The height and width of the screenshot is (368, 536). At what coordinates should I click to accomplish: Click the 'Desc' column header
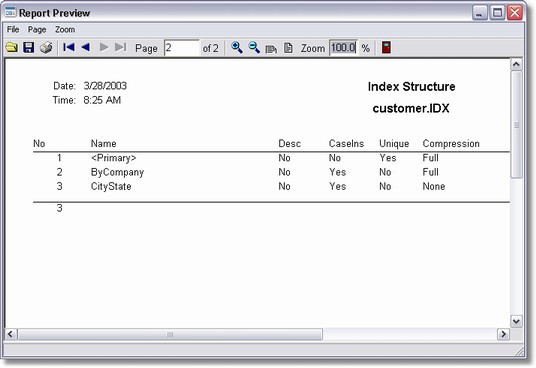coord(290,144)
